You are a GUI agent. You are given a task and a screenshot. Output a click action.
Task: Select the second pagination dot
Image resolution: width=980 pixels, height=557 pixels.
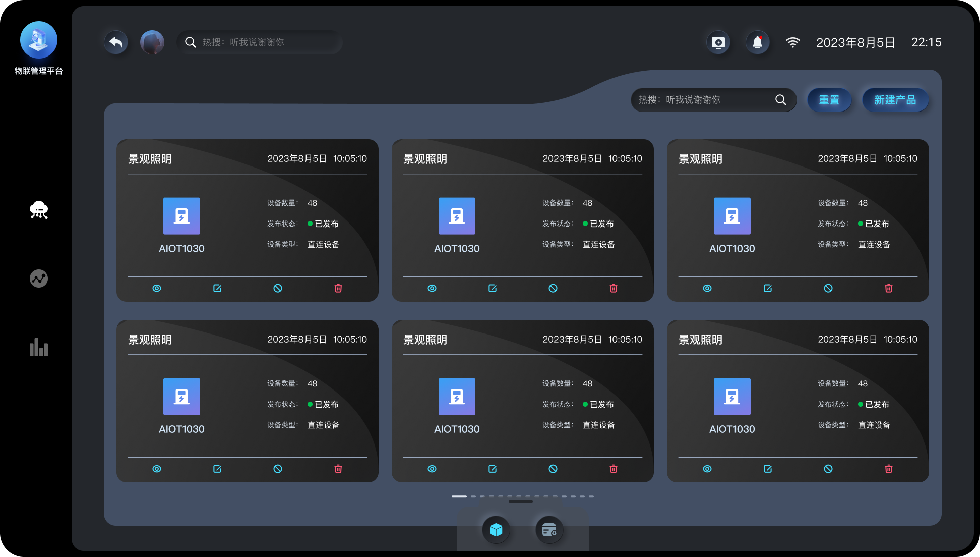(x=474, y=496)
